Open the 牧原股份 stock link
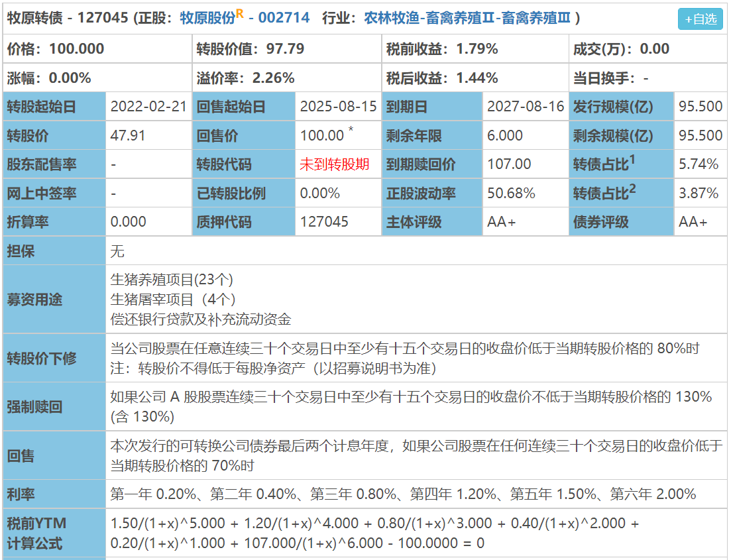Viewport: 731px width, 560px height. [x=208, y=18]
